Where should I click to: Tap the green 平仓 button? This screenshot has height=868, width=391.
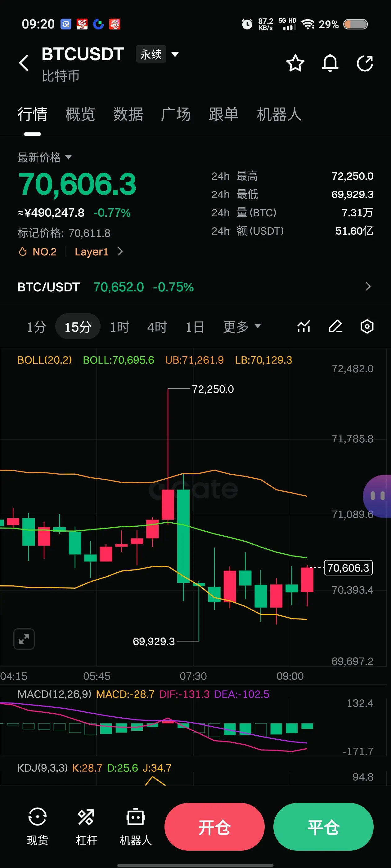point(323,826)
